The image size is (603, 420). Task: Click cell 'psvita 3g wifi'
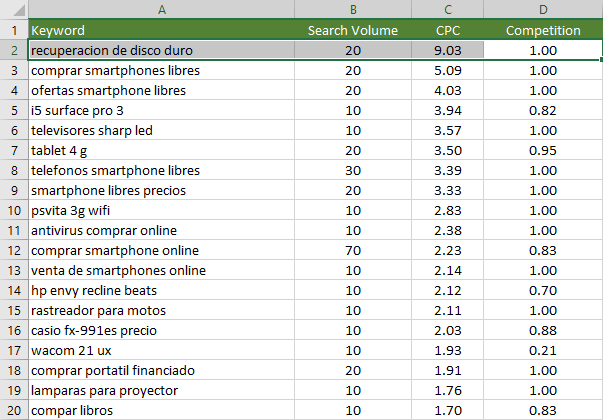[162, 210]
